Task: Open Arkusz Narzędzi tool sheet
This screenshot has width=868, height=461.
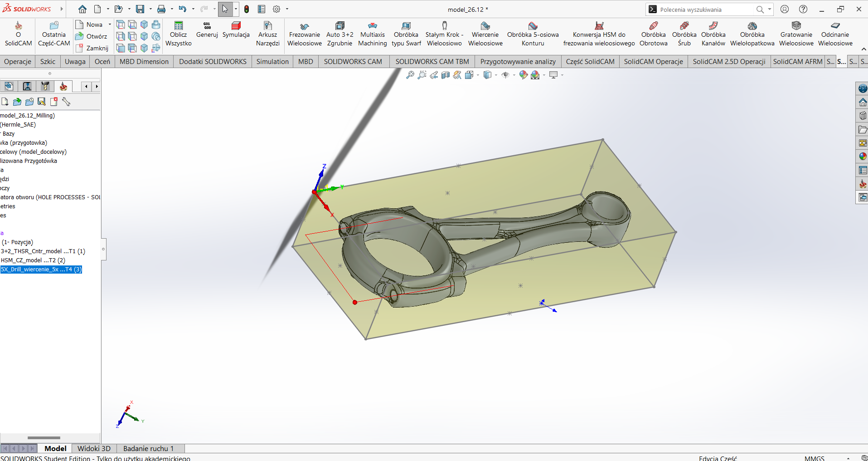Action: pyautogui.click(x=268, y=34)
